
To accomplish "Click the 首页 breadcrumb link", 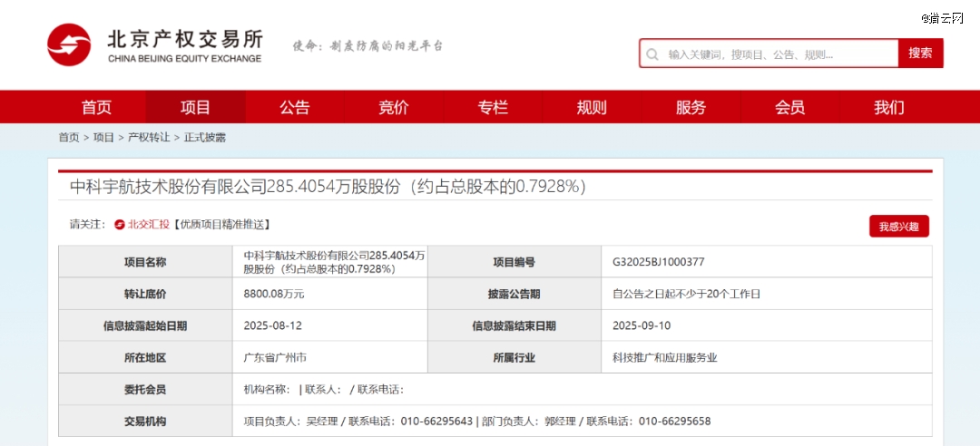I will pos(69,138).
